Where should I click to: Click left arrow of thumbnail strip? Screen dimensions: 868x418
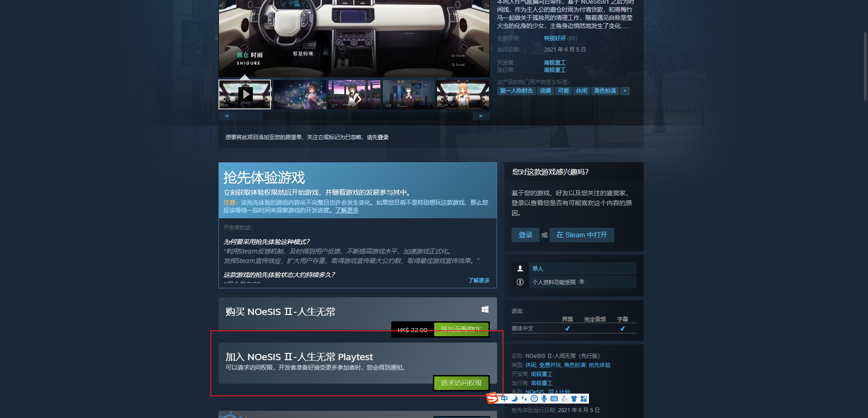coord(227,116)
